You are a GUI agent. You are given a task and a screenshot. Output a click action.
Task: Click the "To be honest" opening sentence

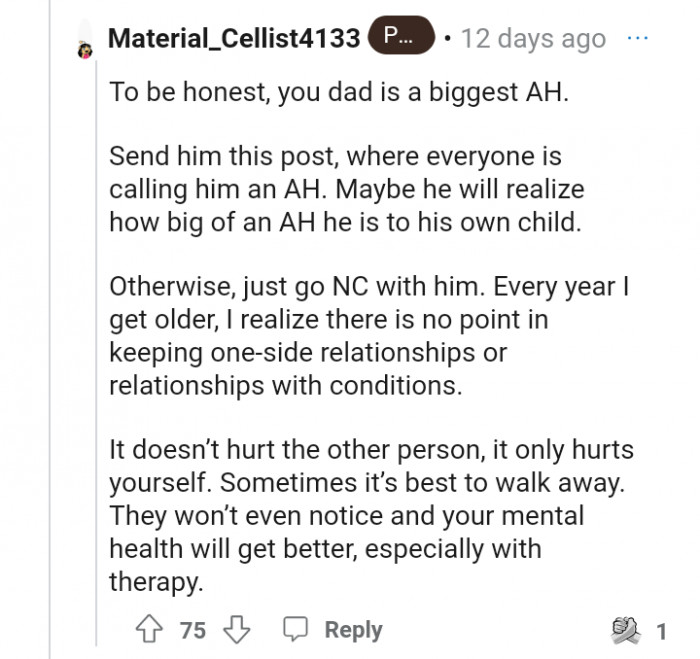337,92
